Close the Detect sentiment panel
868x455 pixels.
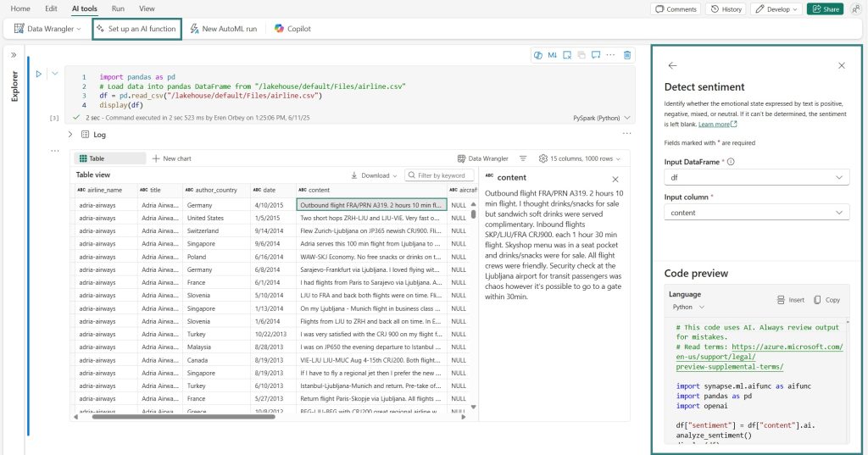(842, 65)
